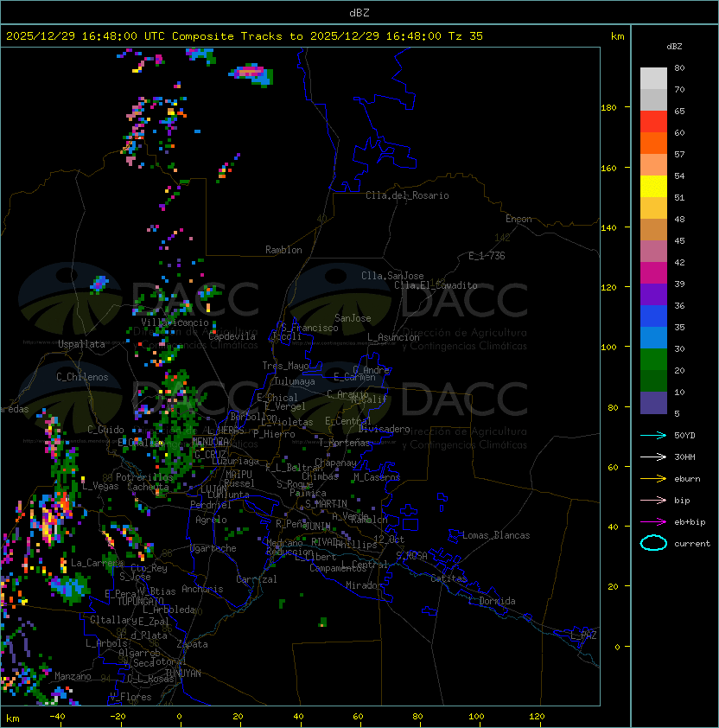Viewport: 719px width, 728px height.
Task: Click the 'Ramblon' label near top center
Action: click(x=283, y=250)
